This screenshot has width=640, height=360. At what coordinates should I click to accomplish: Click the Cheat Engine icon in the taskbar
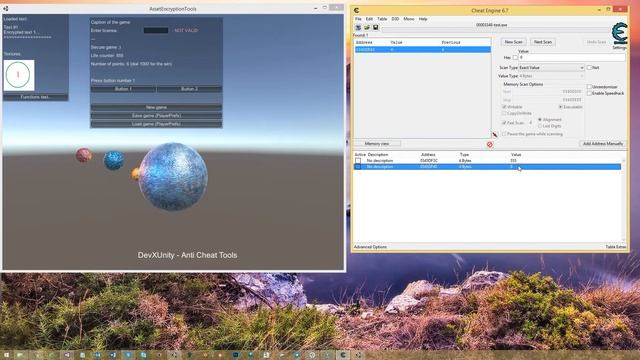click(x=343, y=355)
